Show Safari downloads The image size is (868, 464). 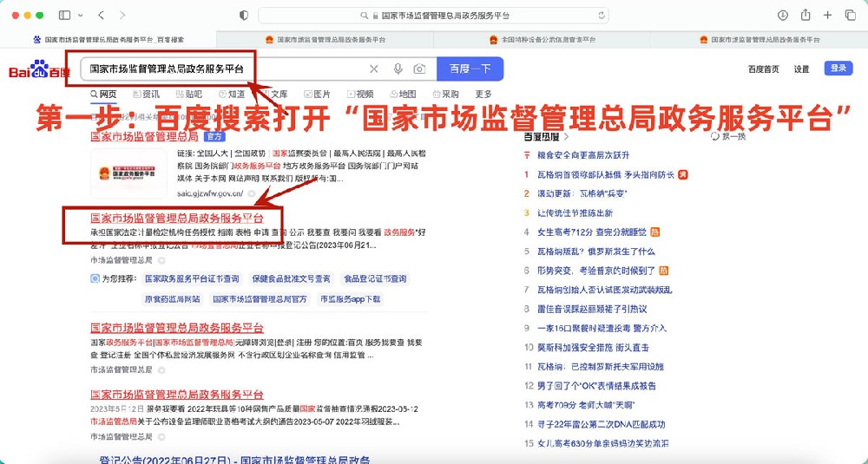point(782,16)
